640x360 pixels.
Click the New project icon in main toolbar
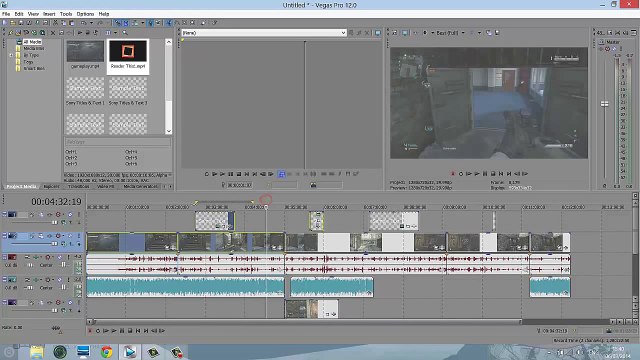point(4,23)
